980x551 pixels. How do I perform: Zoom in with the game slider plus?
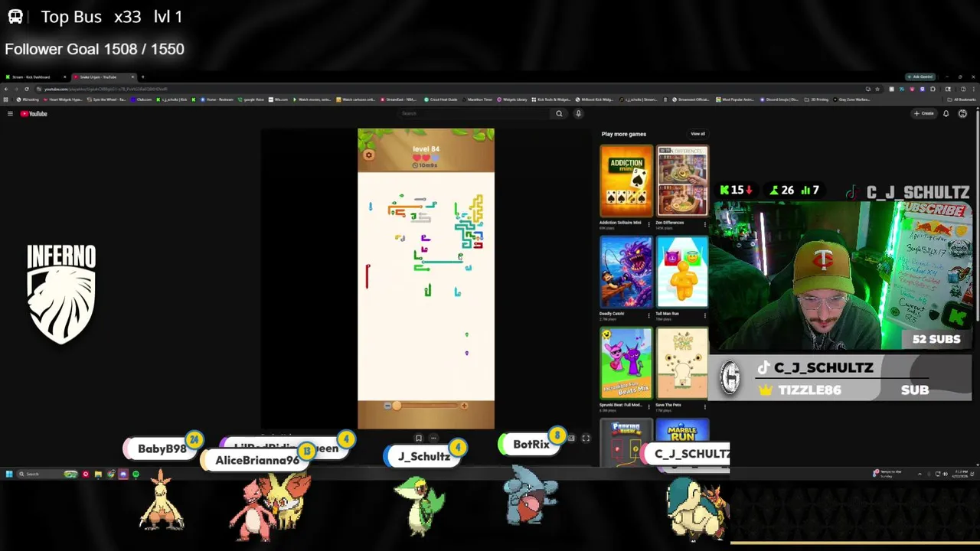464,406
